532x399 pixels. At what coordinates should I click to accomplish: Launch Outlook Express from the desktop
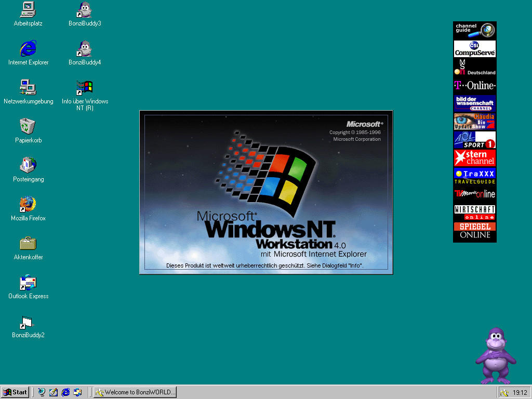[x=28, y=283]
